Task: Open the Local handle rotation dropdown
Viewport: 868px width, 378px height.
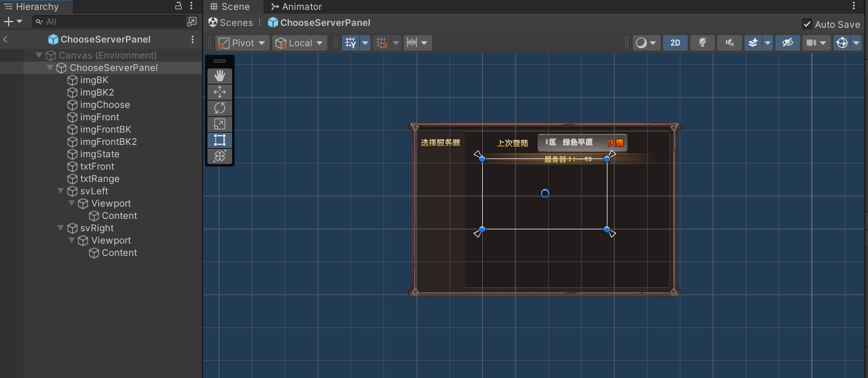Action: 300,43
